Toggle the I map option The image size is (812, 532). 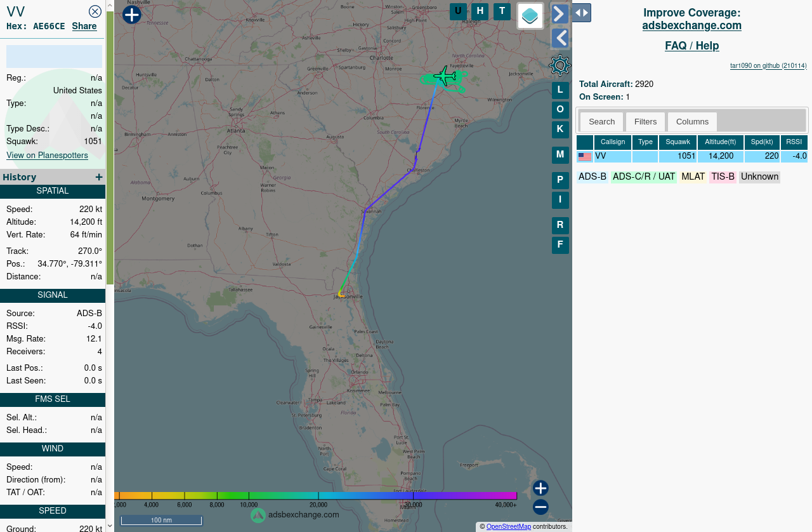pos(560,200)
